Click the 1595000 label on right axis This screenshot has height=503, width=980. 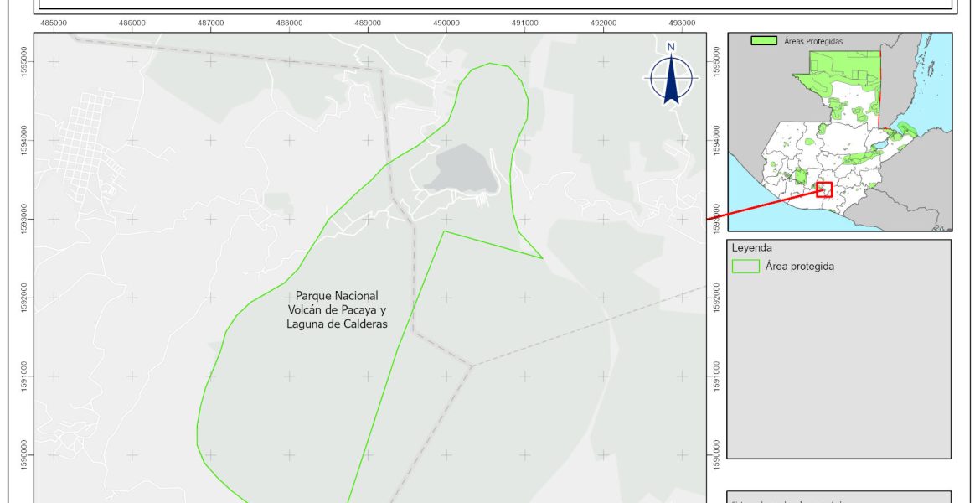click(717, 60)
